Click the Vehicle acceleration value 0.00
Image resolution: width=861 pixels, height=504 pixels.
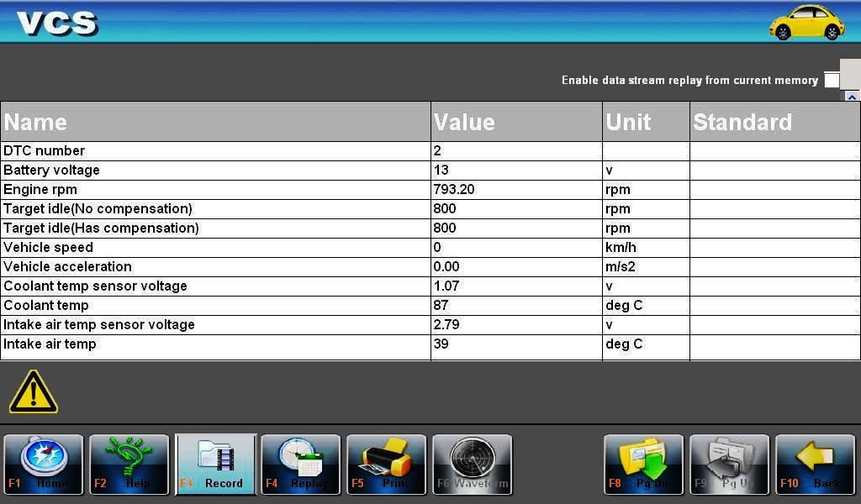[x=446, y=266]
